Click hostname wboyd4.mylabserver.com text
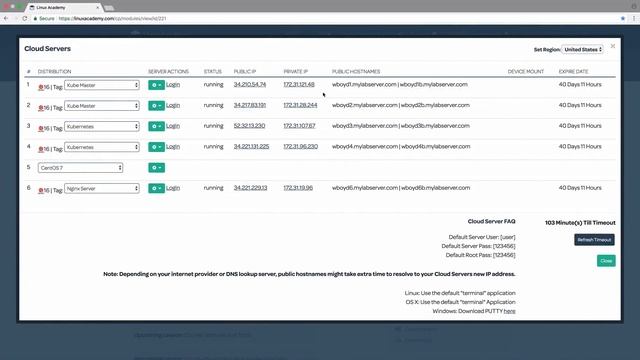The height and width of the screenshot is (360, 640). point(365,147)
